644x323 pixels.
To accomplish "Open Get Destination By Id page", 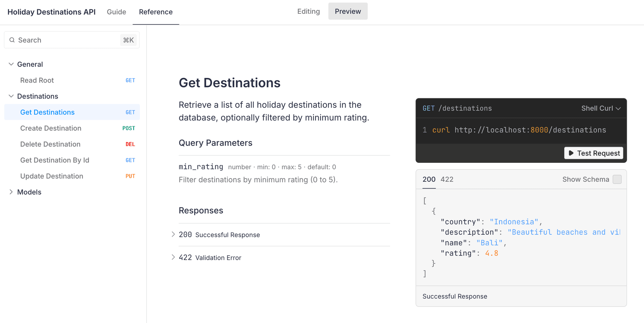I will (x=55, y=160).
